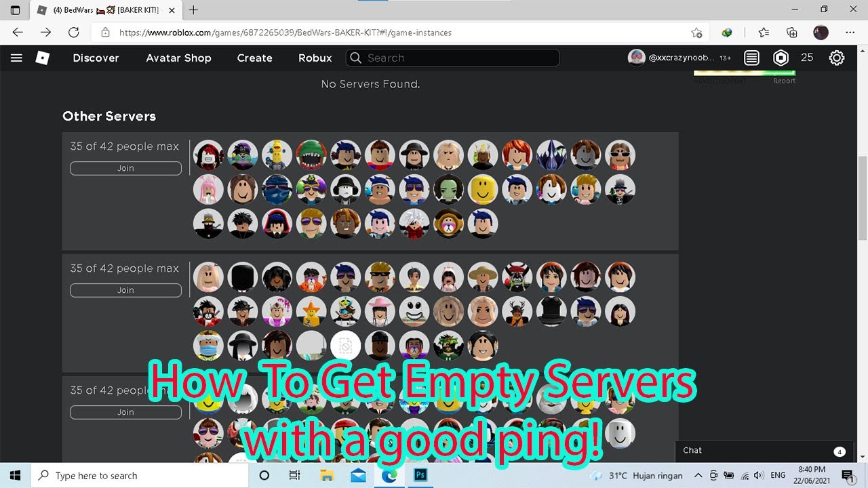Open the Create menu item
This screenshot has width=868, height=488.
tap(254, 58)
